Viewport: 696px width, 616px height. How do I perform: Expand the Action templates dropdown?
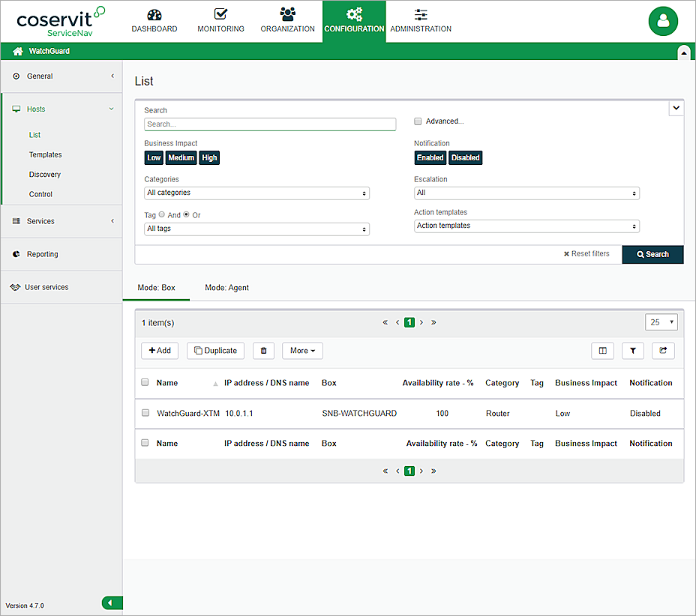(526, 226)
